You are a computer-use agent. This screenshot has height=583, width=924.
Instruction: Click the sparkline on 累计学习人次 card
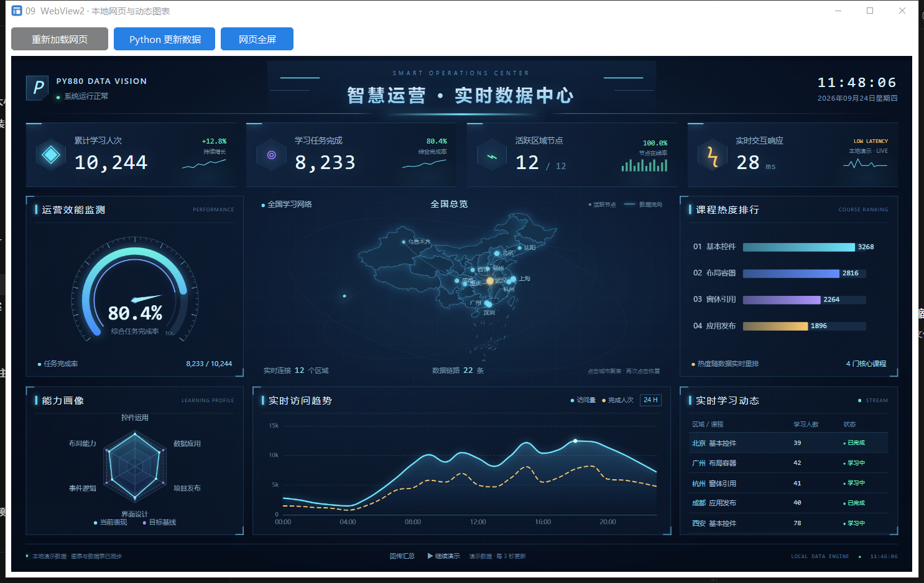tap(204, 164)
